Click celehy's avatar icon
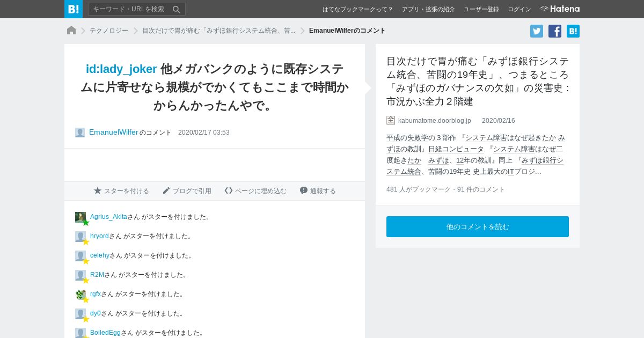This screenshot has width=644, height=338. (80, 256)
